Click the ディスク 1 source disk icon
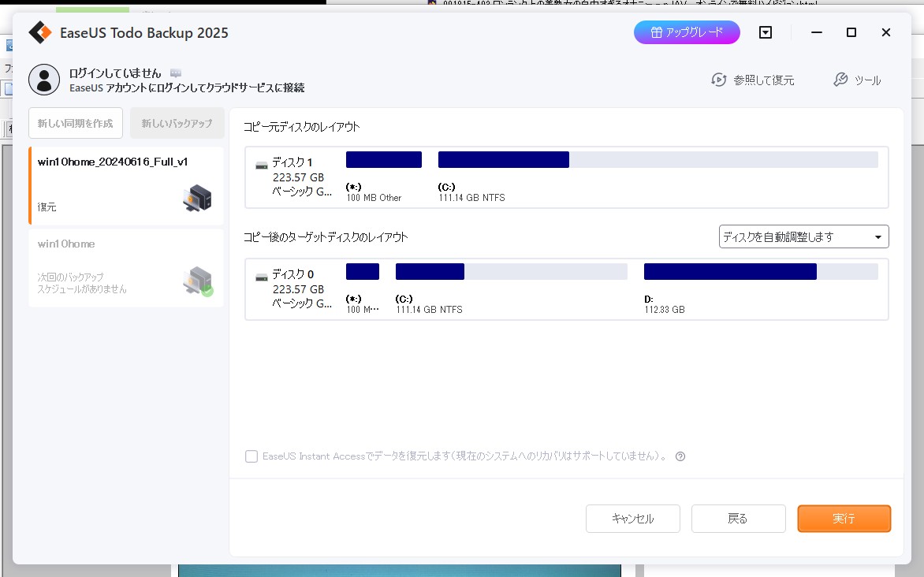 [x=262, y=166]
